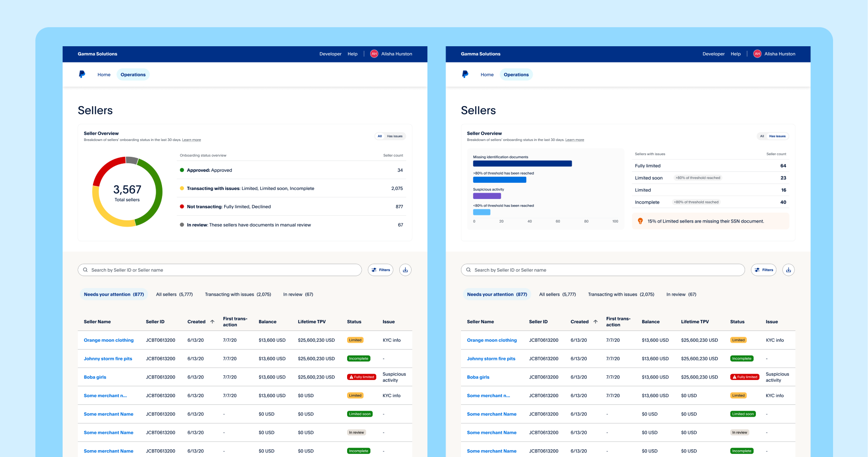Click Created sort arrow in right window
Viewport: 868px width, 457px height.
595,321
